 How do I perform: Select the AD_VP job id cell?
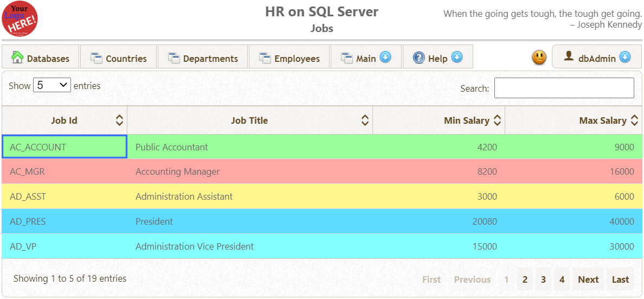(x=65, y=246)
